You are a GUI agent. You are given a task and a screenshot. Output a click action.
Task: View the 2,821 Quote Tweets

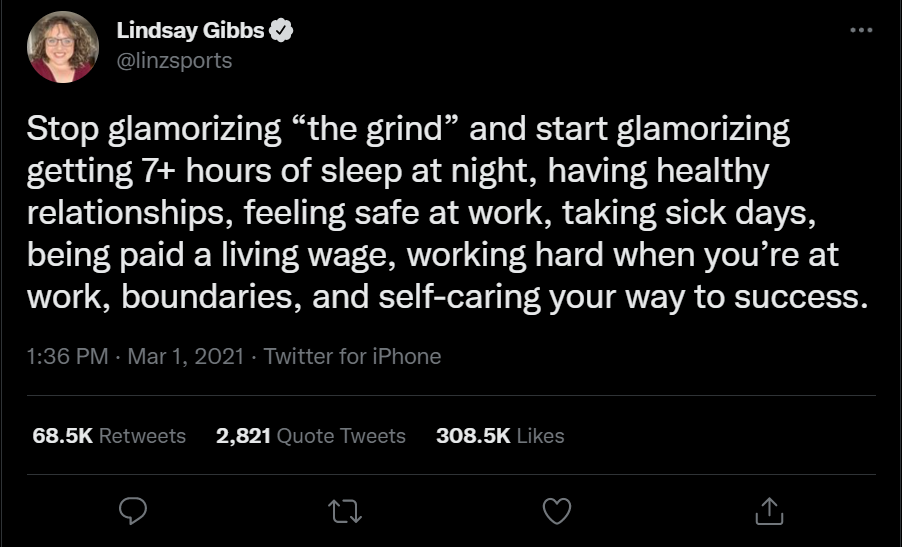[x=311, y=436]
